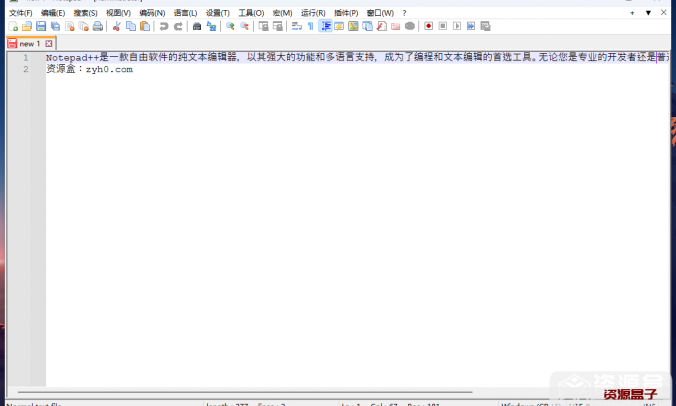This screenshot has width=676, height=406.
Task: Show the Document Map panel
Action: coord(353,26)
